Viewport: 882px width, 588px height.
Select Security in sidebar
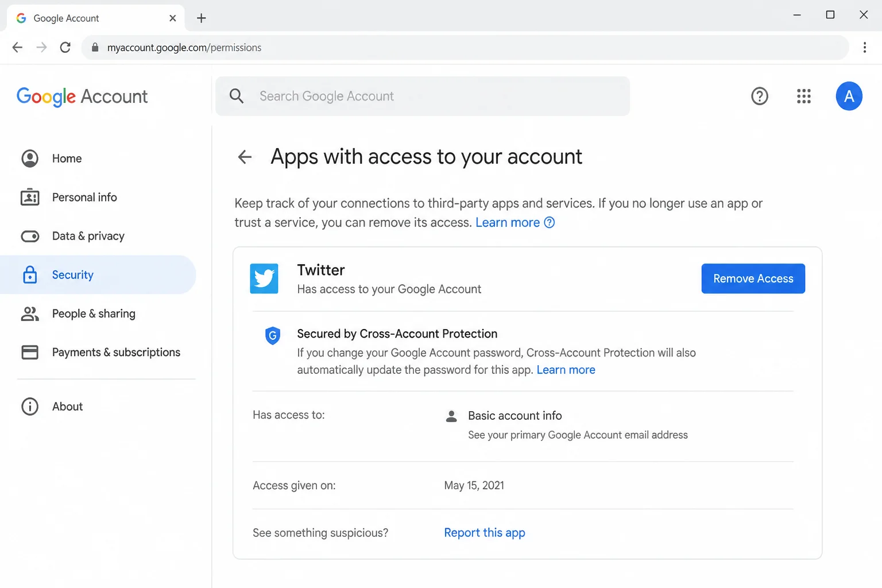tap(98, 274)
